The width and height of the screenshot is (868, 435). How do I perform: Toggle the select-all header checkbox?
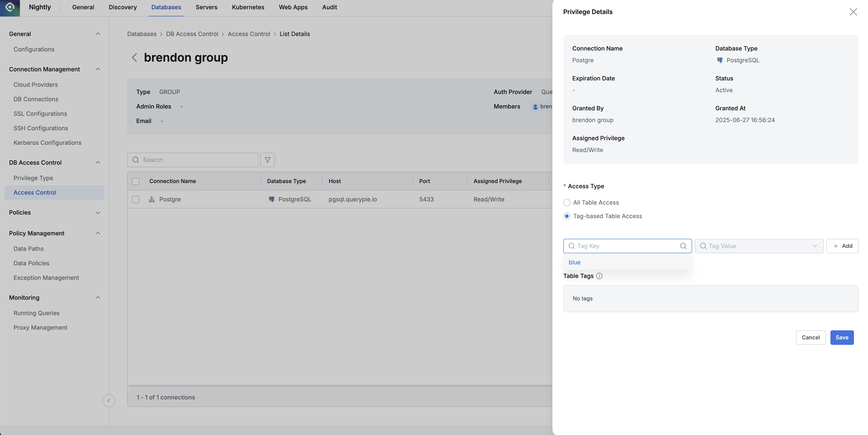[135, 181]
